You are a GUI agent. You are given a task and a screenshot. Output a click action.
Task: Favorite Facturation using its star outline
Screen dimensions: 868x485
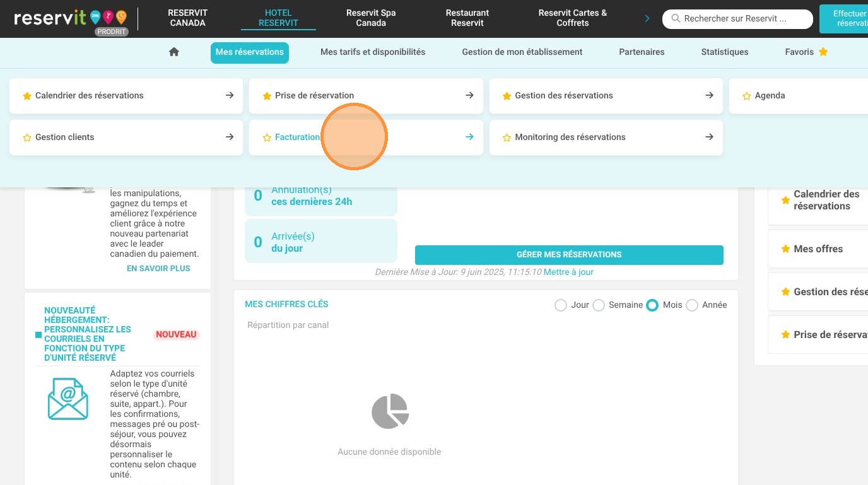tap(267, 137)
